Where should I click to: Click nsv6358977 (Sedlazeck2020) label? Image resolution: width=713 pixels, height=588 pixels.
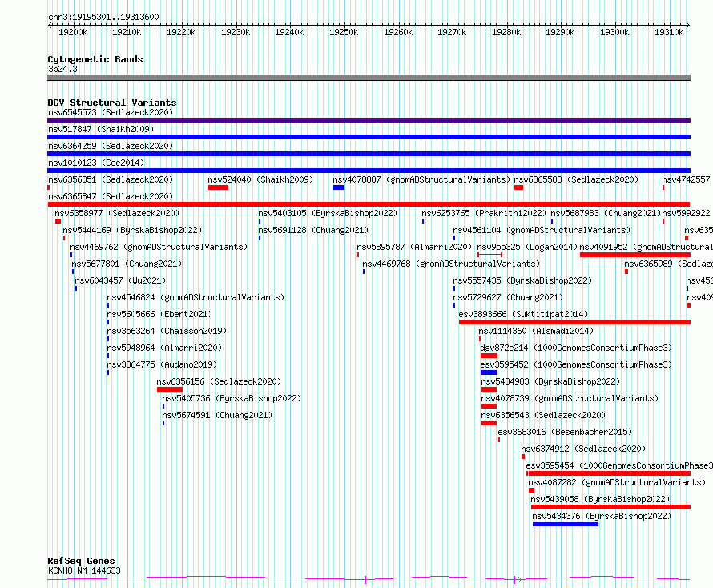[x=117, y=213]
